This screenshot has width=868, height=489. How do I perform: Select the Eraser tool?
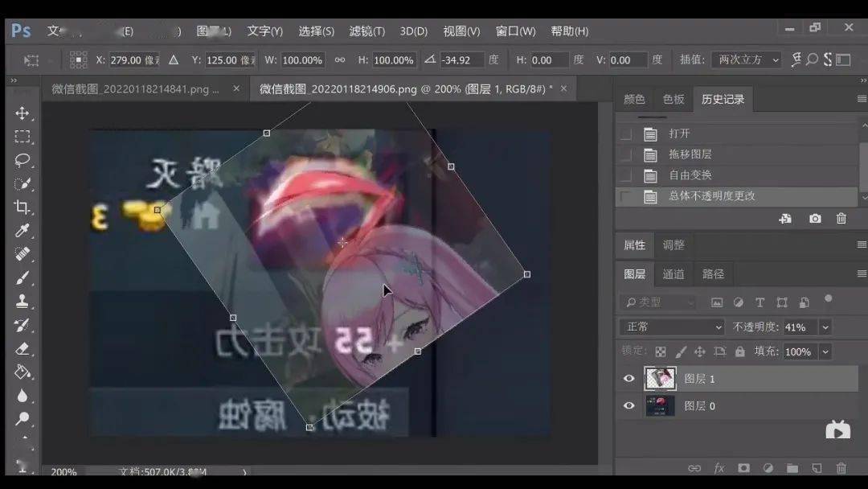tap(23, 349)
